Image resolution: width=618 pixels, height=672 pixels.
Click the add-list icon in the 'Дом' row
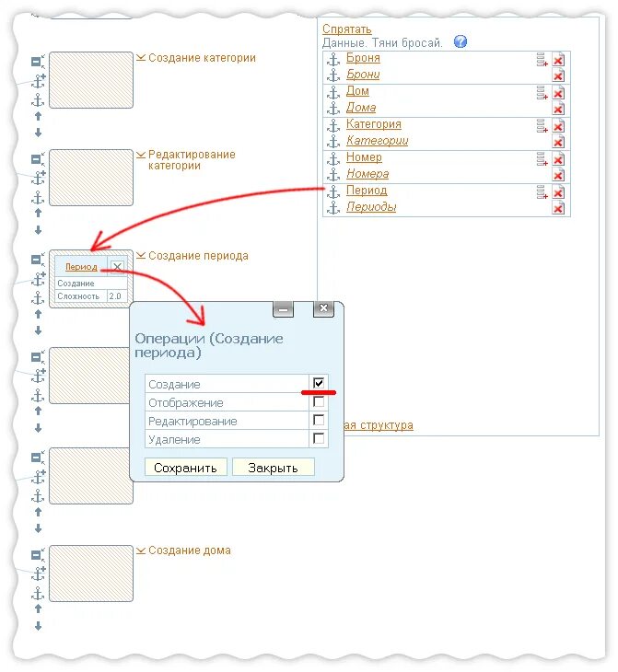(542, 92)
